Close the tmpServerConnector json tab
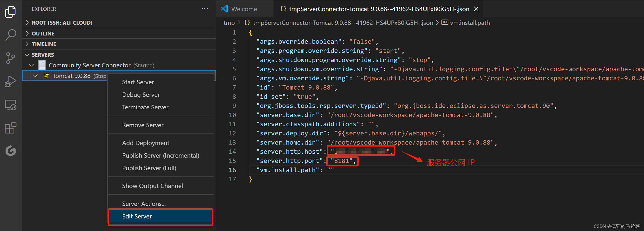Image resolution: width=644 pixels, height=231 pixels. [476, 9]
